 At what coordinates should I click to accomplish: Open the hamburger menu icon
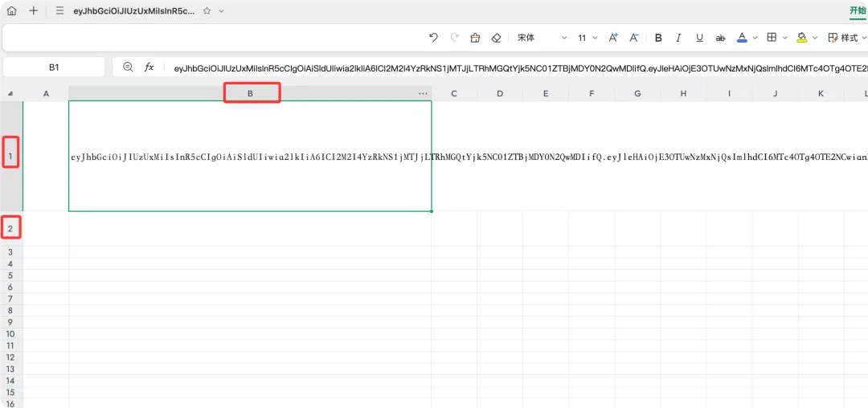point(60,10)
